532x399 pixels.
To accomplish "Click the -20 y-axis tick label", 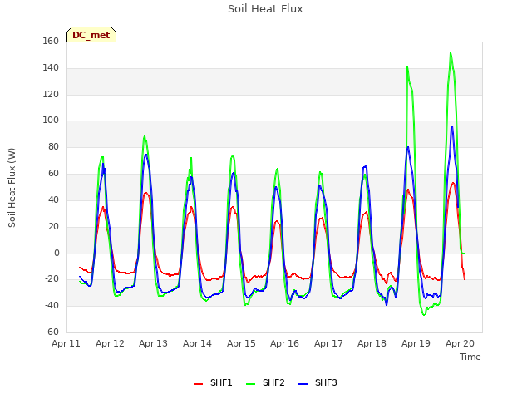I will 52,279.
